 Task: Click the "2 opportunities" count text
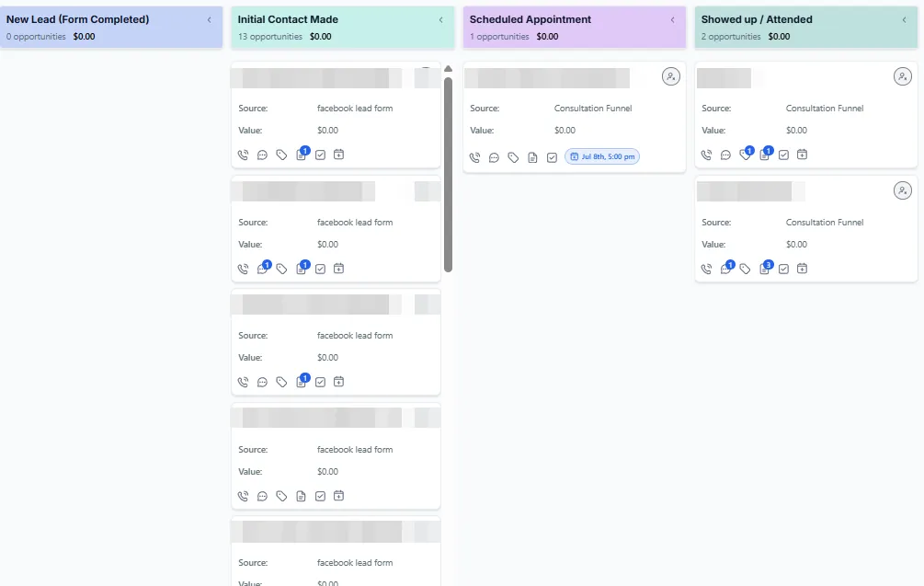click(731, 37)
